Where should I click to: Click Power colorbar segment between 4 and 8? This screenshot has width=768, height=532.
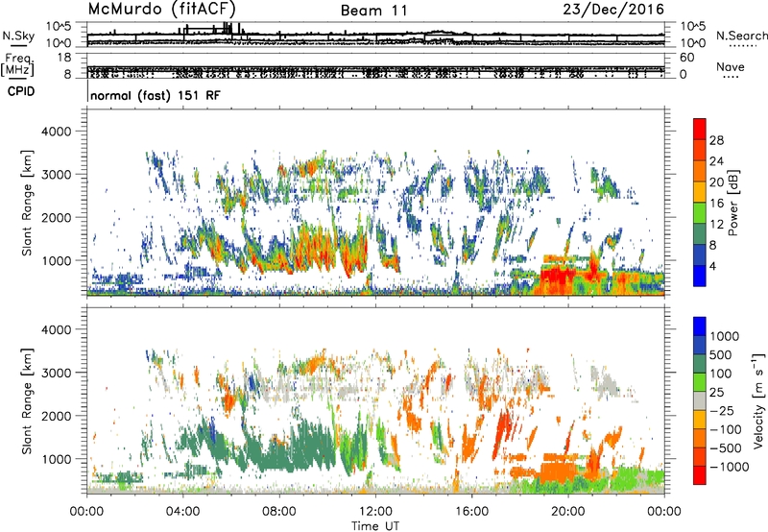pos(700,254)
